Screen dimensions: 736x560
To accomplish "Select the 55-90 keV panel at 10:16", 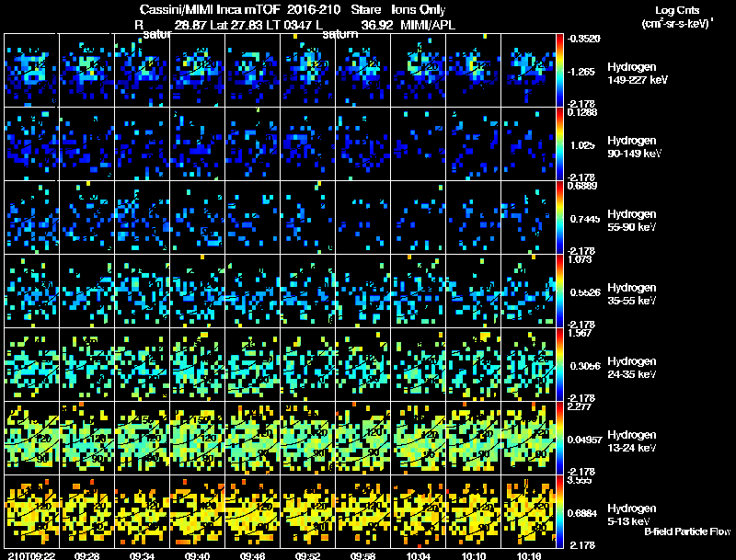I will (x=528, y=217).
